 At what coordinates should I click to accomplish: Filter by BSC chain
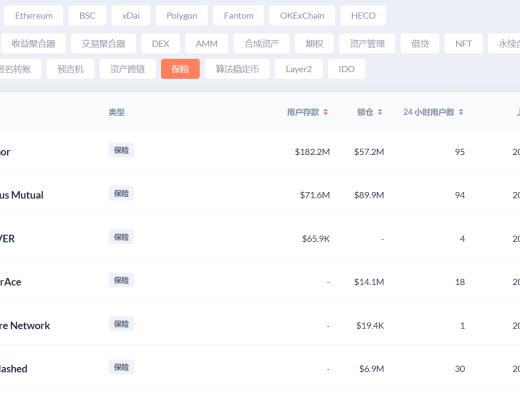(x=87, y=16)
